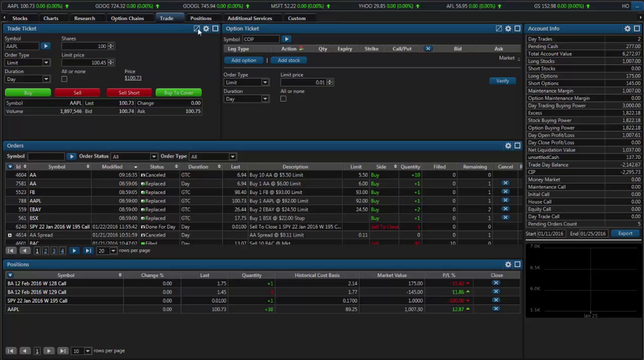Open Option Ticket settings gear
This screenshot has height=360, width=644.
coord(508,29)
